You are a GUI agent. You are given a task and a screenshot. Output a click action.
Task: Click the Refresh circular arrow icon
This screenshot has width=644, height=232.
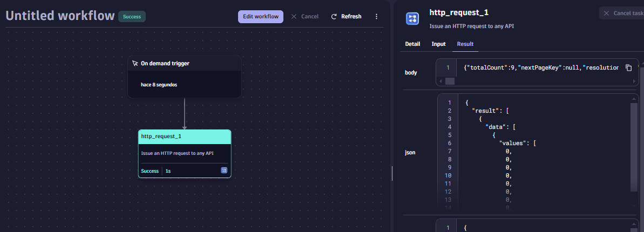[334, 17]
